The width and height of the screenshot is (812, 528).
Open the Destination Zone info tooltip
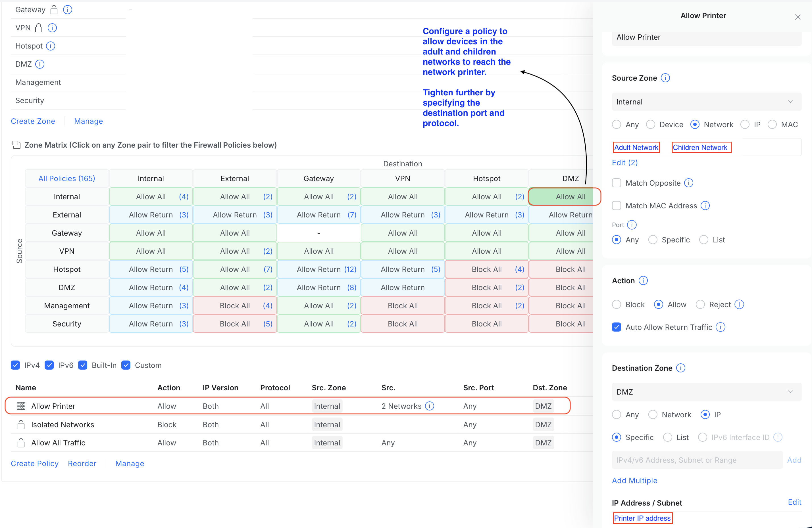681,368
